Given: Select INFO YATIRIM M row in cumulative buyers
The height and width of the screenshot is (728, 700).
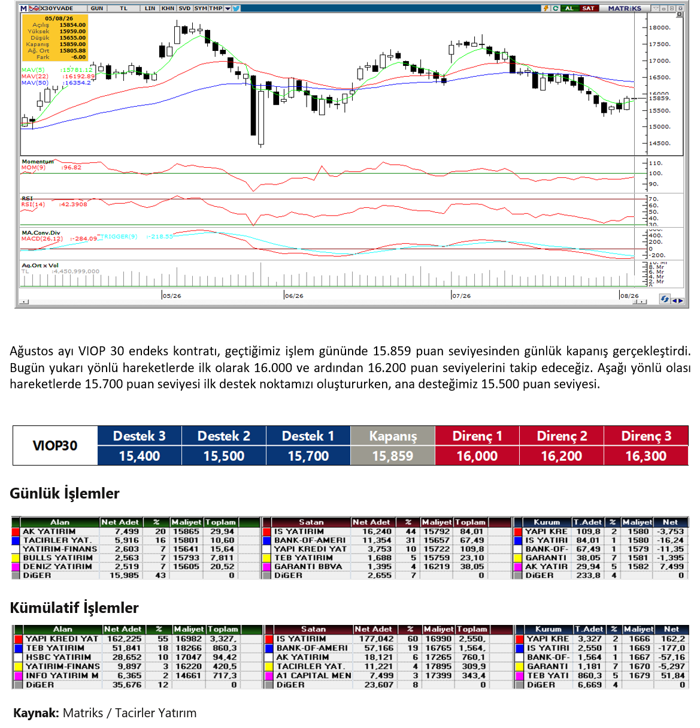Looking at the screenshot, I should tap(137, 675).
